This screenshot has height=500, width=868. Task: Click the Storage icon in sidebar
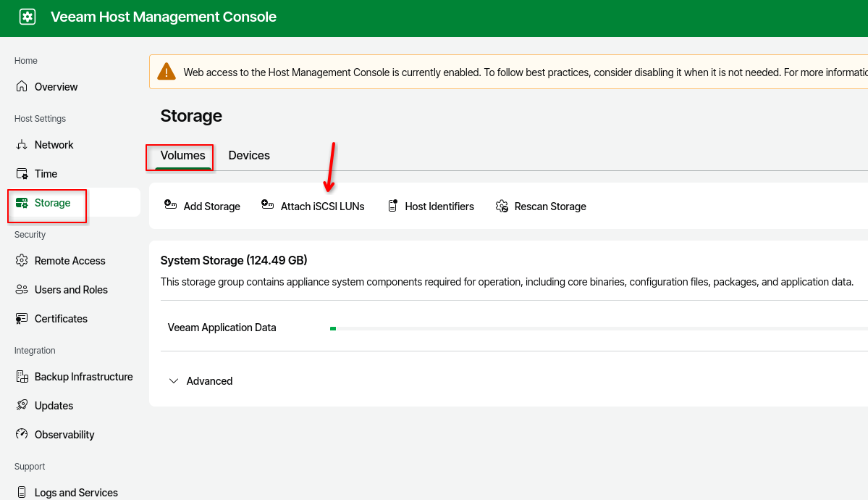point(22,203)
